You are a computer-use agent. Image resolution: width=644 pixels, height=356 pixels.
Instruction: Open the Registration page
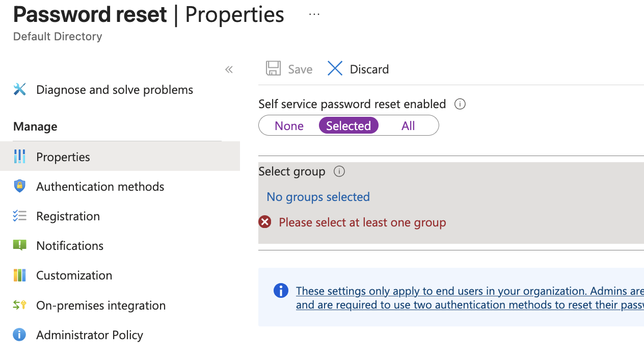point(68,216)
